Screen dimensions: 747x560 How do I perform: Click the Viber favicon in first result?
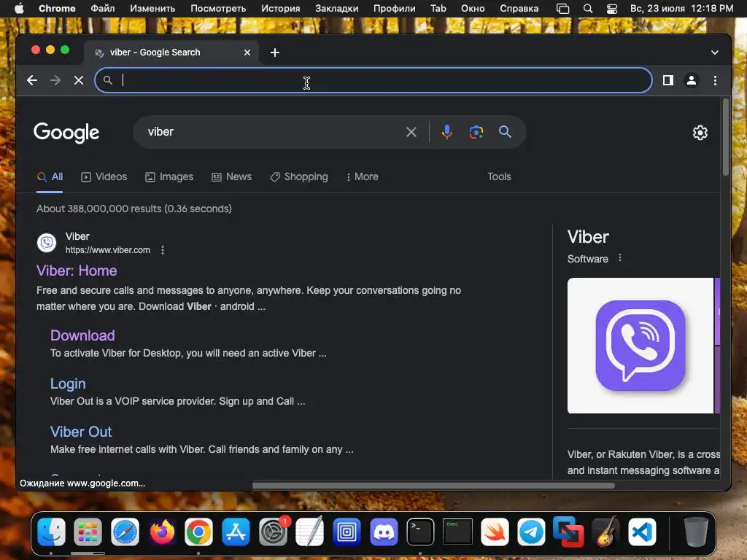[x=47, y=243]
